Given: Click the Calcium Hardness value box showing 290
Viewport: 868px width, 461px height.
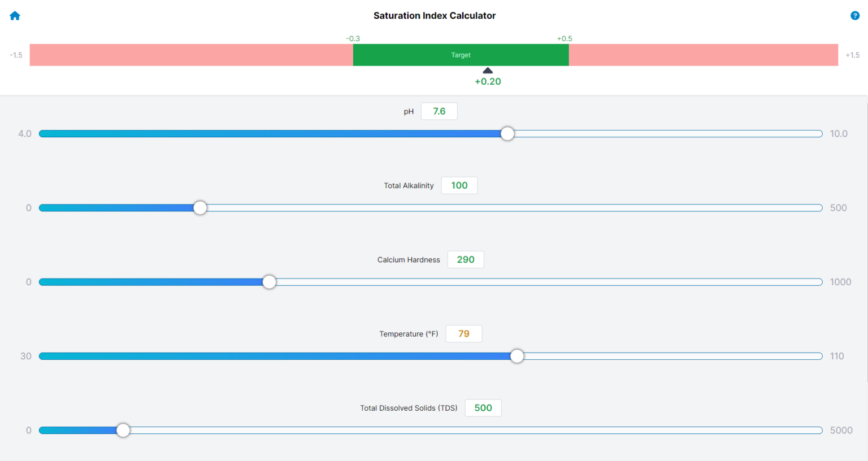Looking at the screenshot, I should pos(466,259).
